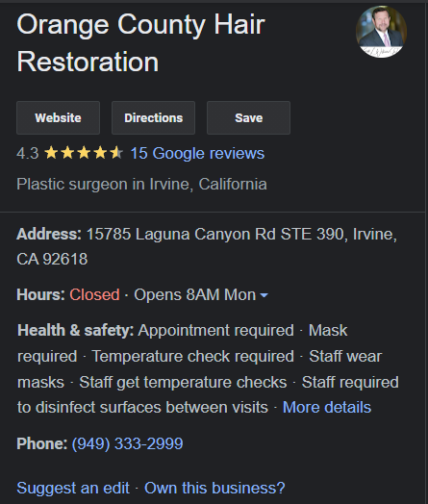428x504 pixels.
Task: Get Directions to the clinic
Action: tap(153, 117)
